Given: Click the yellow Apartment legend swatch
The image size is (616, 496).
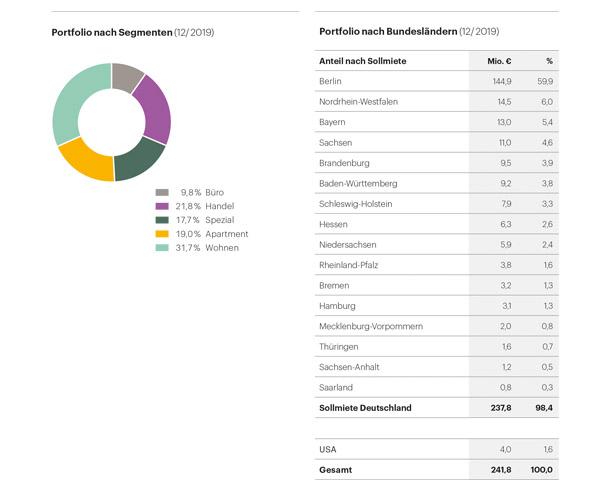Looking at the screenshot, I should [x=162, y=234].
